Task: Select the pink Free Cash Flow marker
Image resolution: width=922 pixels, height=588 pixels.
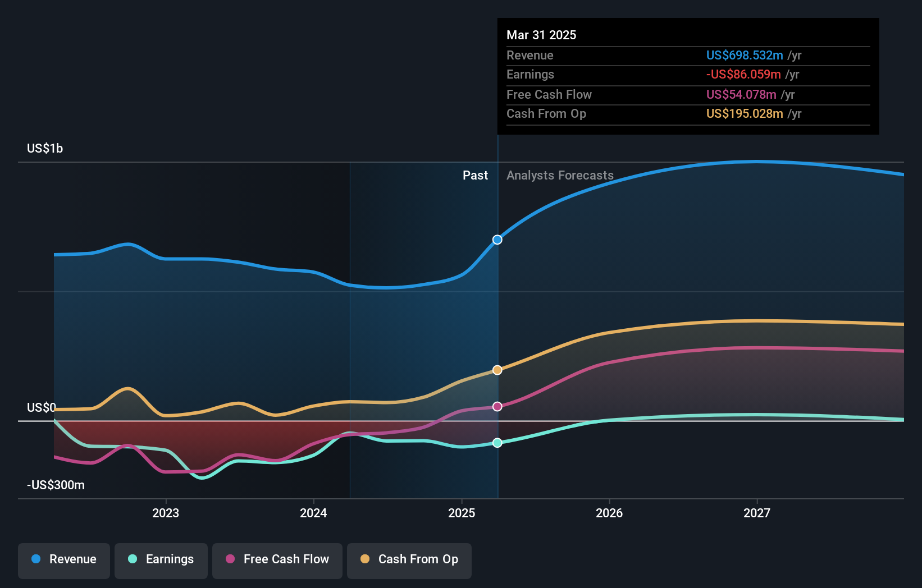Action: (x=497, y=406)
